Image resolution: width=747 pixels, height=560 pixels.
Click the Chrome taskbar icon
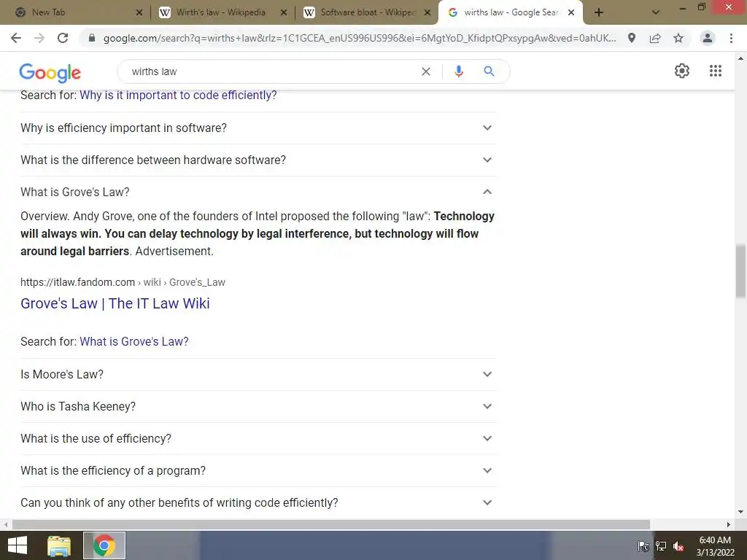pyautogui.click(x=104, y=545)
